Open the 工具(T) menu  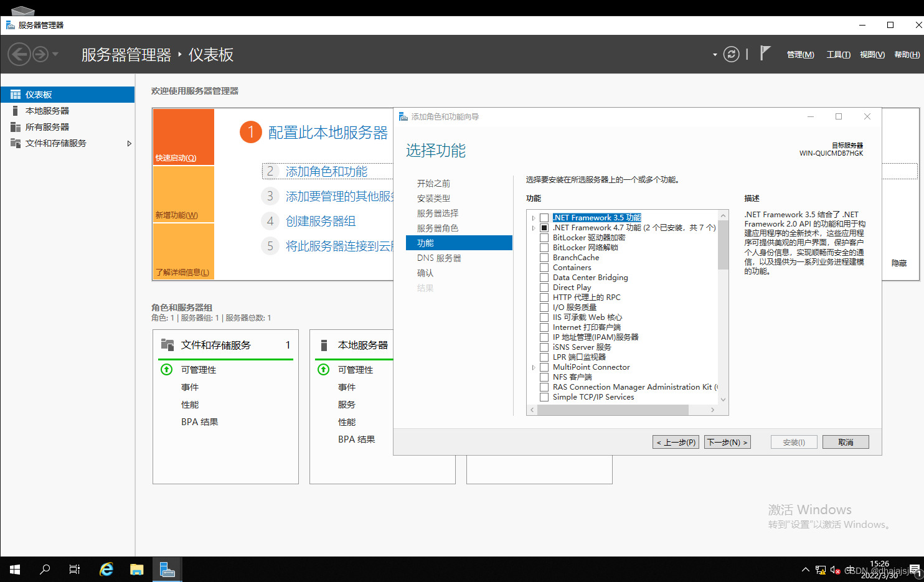[x=838, y=55]
